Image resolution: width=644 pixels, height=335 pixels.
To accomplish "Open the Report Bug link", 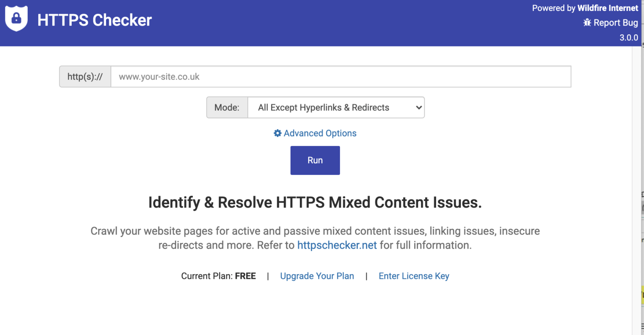I will [615, 23].
